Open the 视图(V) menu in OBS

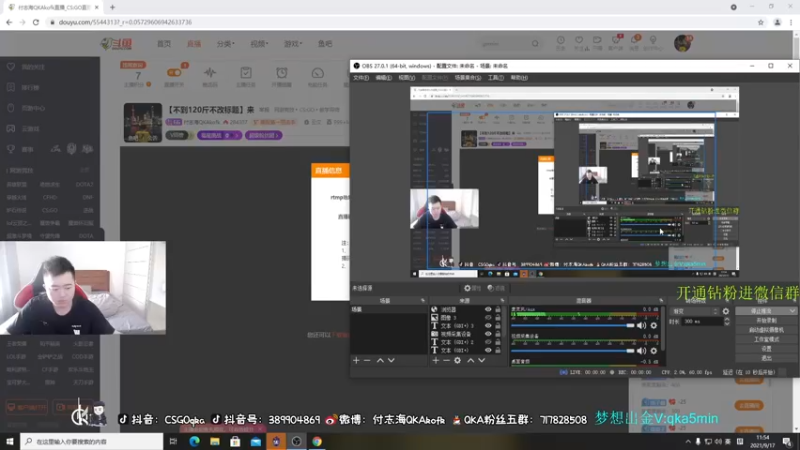click(407, 78)
